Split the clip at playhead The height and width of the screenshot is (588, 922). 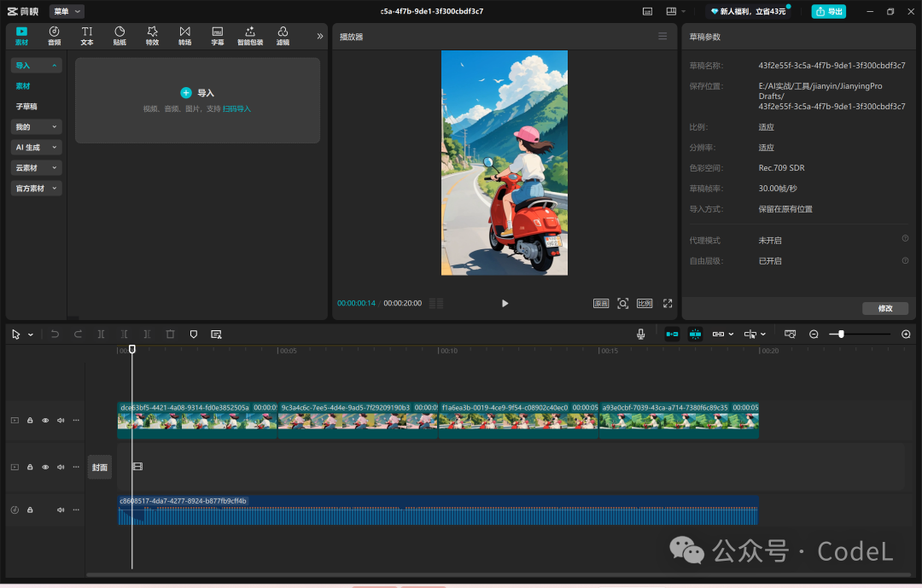101,334
